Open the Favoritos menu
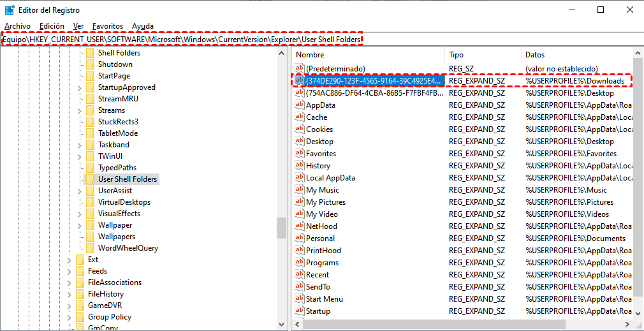Viewport: 644px width, 331px height. 108,26
